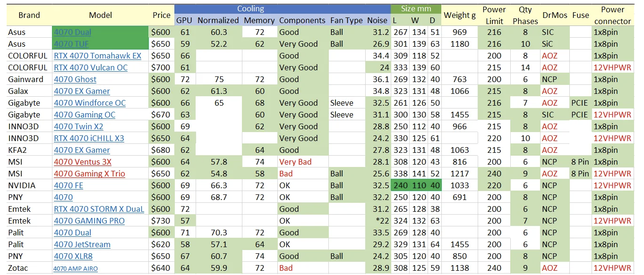The width and height of the screenshot is (644, 275).
Task: Select the Size mm header cell
Action: pyautogui.click(x=415, y=9)
